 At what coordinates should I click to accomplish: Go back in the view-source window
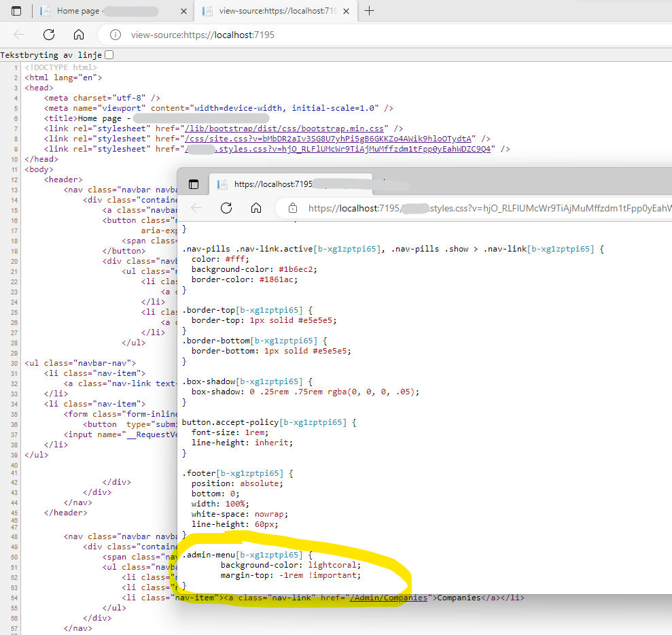pyautogui.click(x=19, y=35)
